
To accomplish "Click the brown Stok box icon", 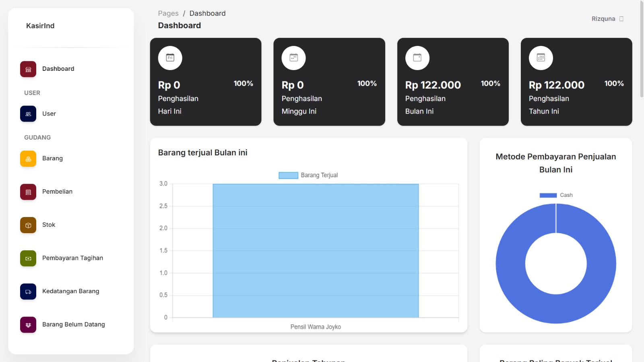I will (28, 225).
